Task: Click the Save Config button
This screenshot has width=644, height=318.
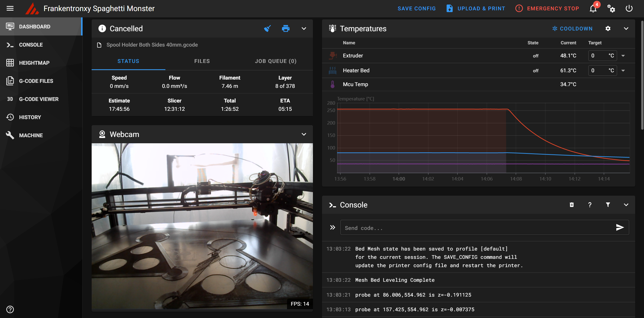Action: pos(417,9)
